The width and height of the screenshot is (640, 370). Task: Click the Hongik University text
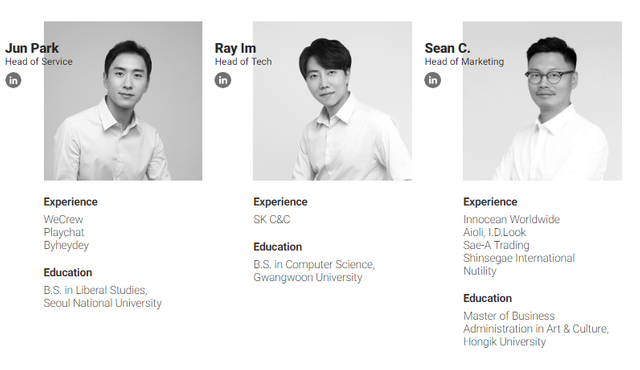tap(504, 342)
